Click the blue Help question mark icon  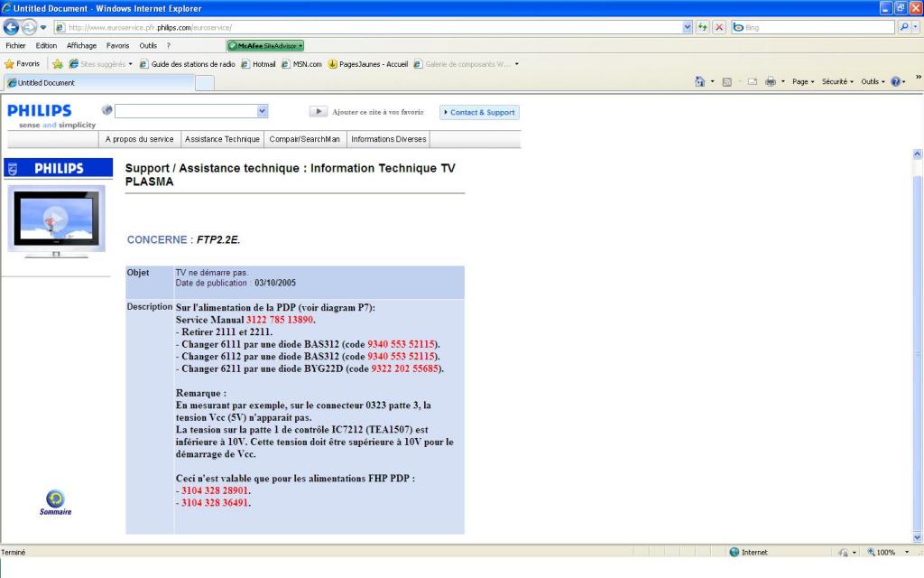tap(896, 81)
